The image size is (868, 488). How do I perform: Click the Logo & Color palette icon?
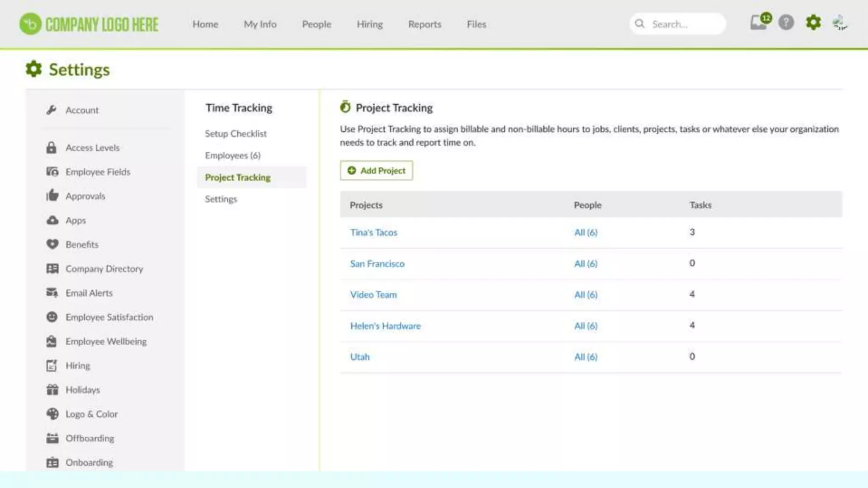pos(52,414)
